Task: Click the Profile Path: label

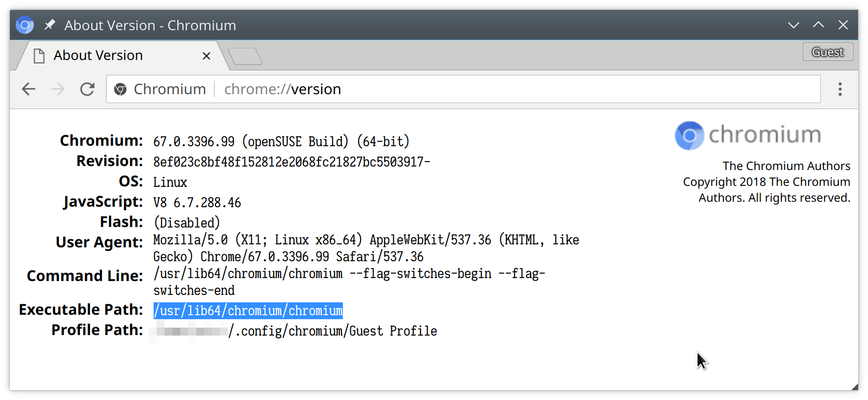Action: click(97, 330)
